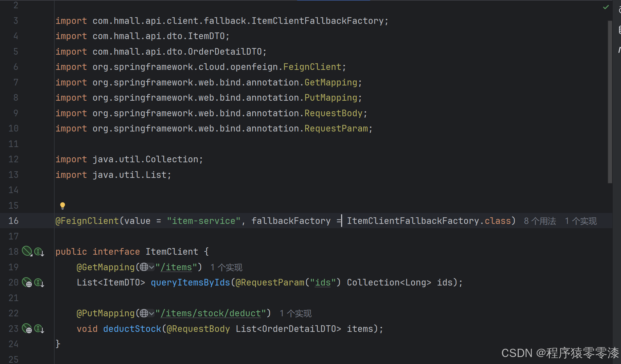The width and height of the screenshot is (621, 364).
Task: Click the java.util.List import
Action: 113,175
